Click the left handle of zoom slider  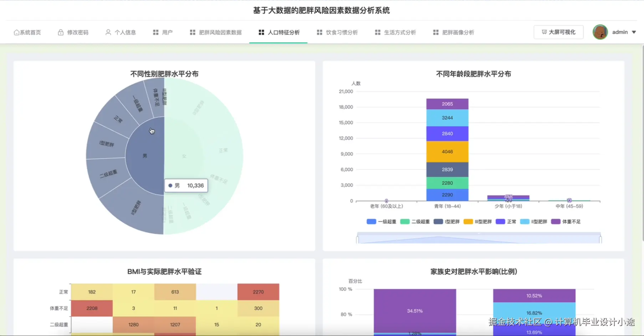pyautogui.click(x=357, y=239)
